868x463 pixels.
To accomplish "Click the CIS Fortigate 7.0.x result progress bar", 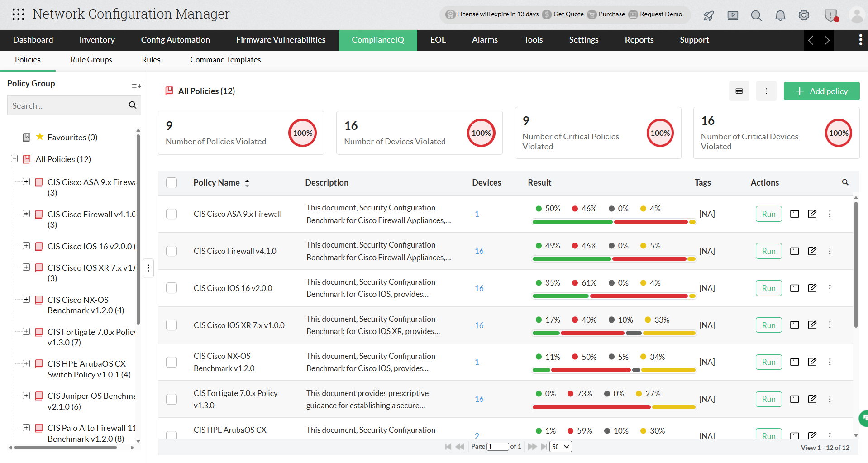I will [x=614, y=407].
